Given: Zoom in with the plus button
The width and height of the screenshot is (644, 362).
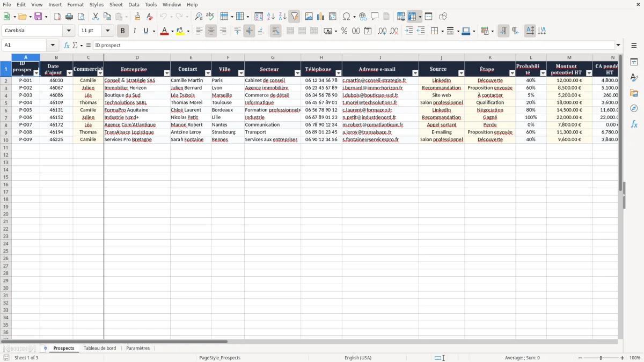Looking at the screenshot, I should tap(623, 358).
